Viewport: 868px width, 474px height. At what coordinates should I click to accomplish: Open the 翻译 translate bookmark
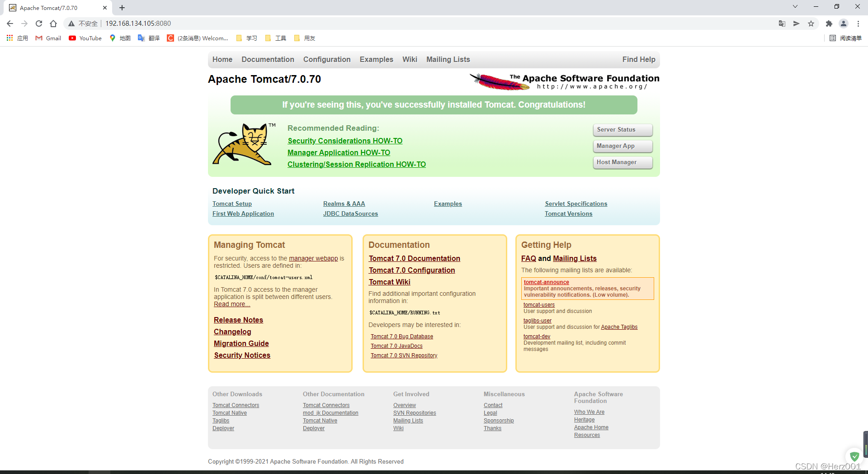point(149,38)
